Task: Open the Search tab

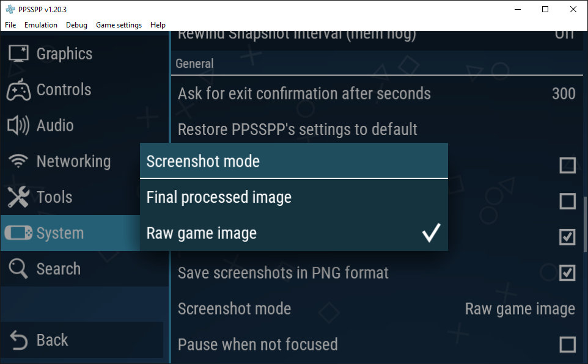Action: [85, 269]
